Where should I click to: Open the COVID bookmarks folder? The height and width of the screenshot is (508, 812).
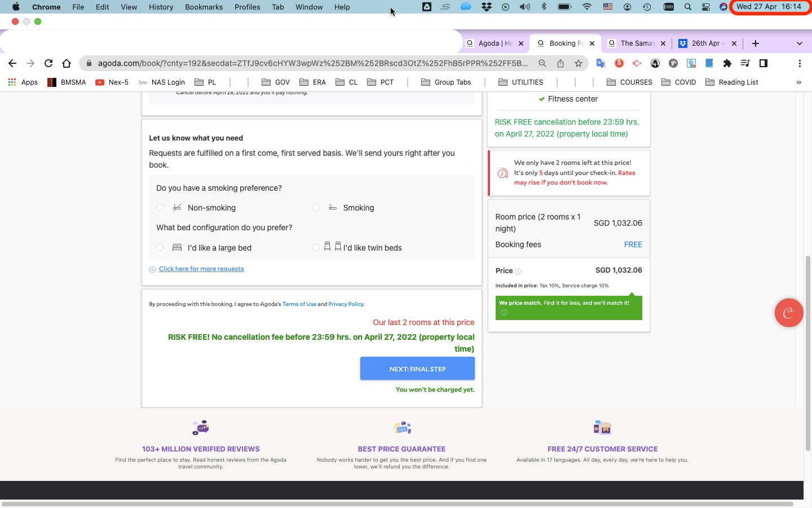[678, 82]
